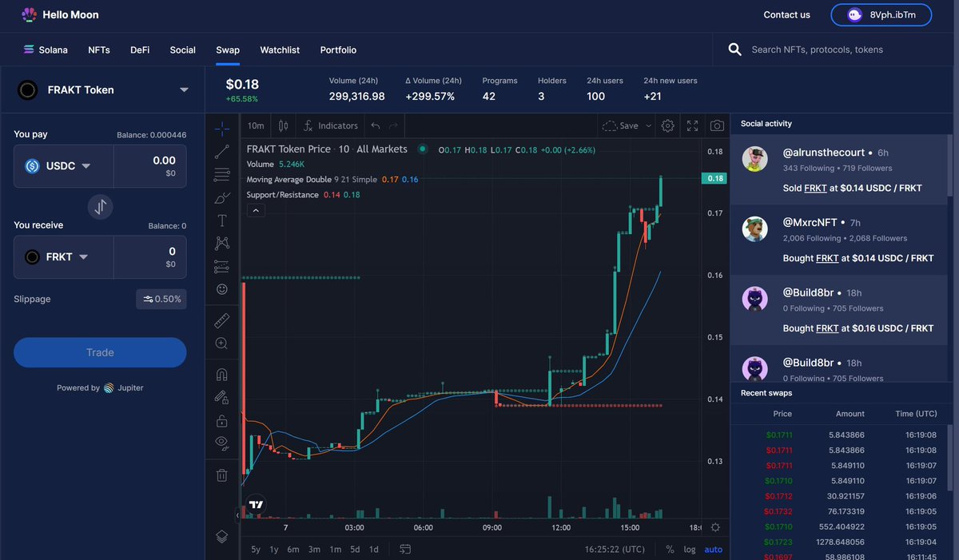Collapse the indicator legend arrow
The image size is (959, 560).
coord(256,211)
